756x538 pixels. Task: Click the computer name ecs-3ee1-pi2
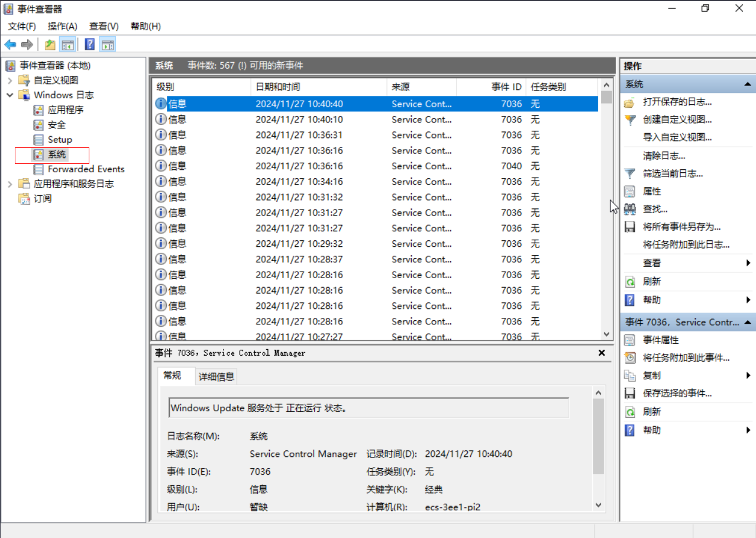coord(453,507)
